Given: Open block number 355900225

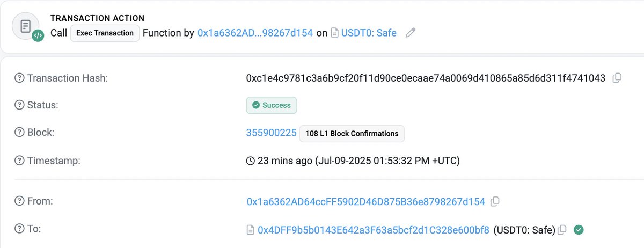Looking at the screenshot, I should 271,133.
